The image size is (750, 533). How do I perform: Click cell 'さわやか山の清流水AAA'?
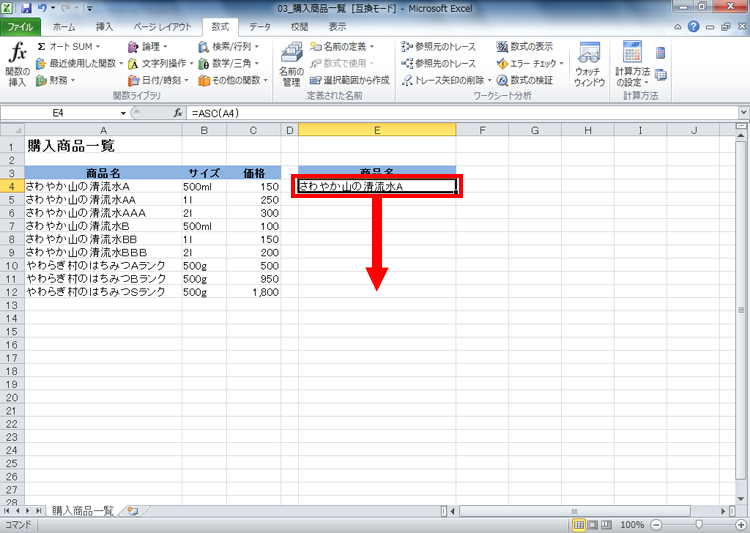103,213
